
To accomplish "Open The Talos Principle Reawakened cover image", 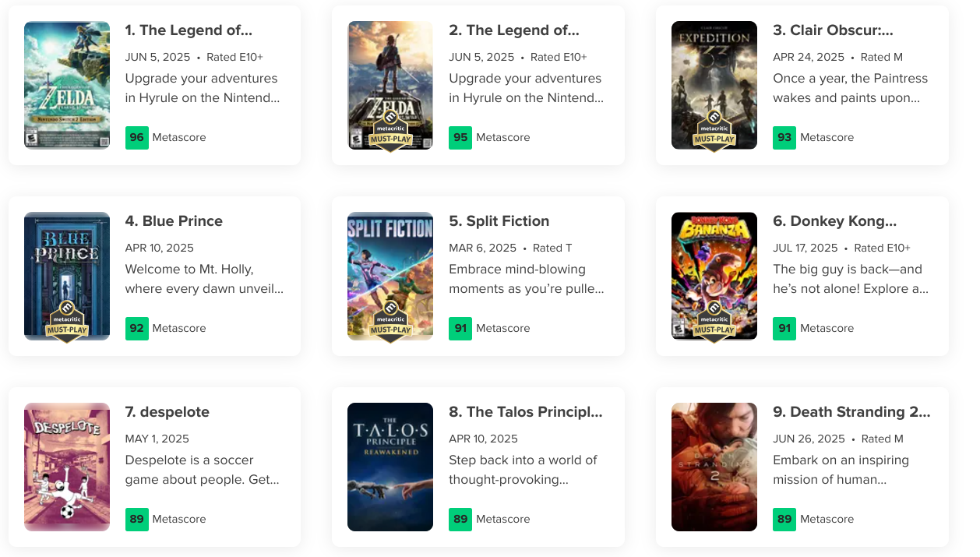I will (x=390, y=467).
